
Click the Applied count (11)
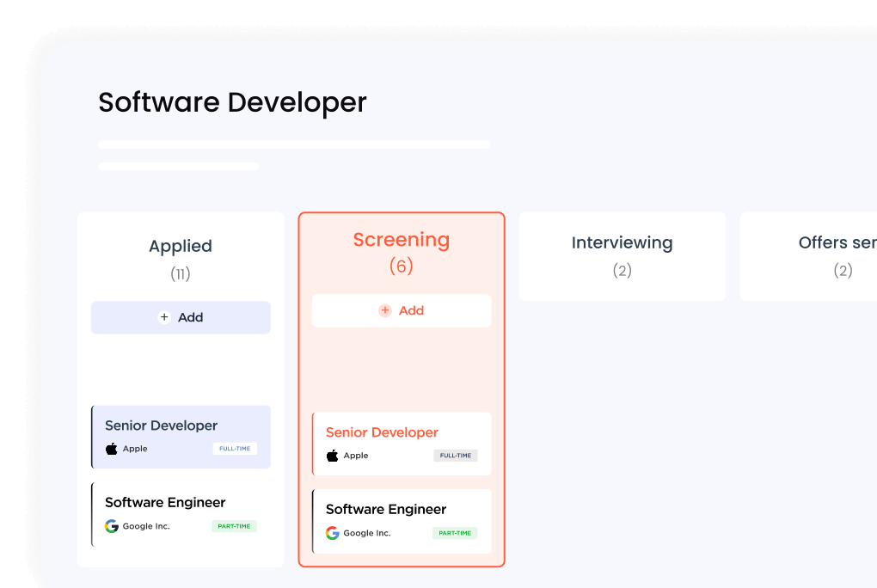tap(181, 273)
